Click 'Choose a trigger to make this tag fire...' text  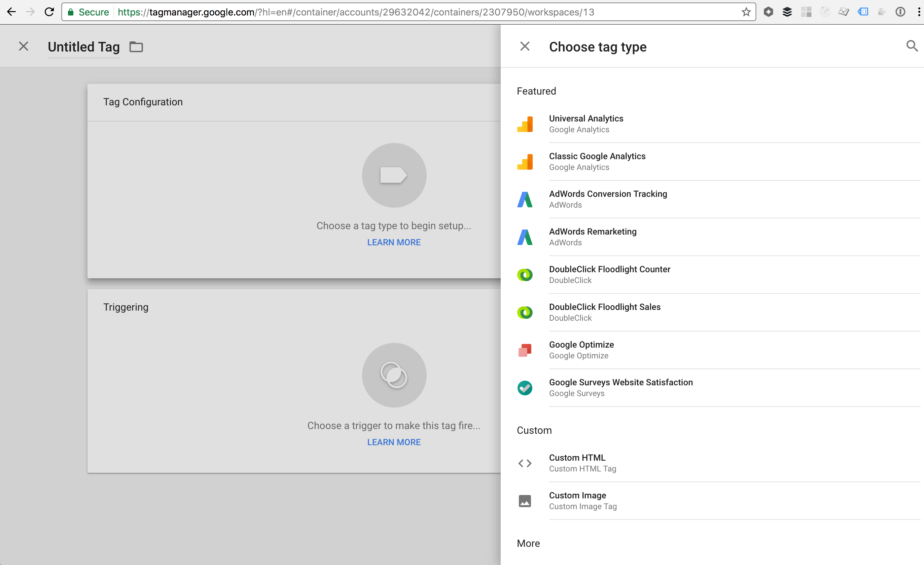tap(394, 426)
